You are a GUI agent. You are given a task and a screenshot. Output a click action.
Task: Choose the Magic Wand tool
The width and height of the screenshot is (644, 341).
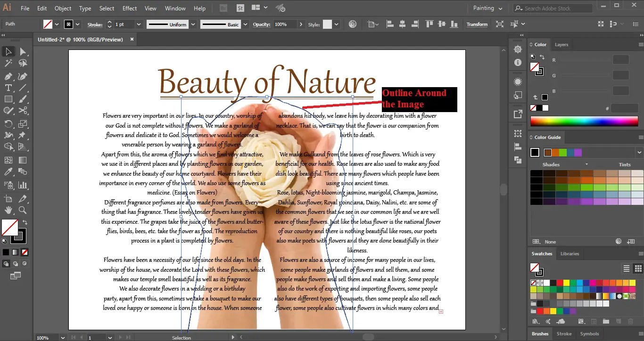[x=8, y=63]
